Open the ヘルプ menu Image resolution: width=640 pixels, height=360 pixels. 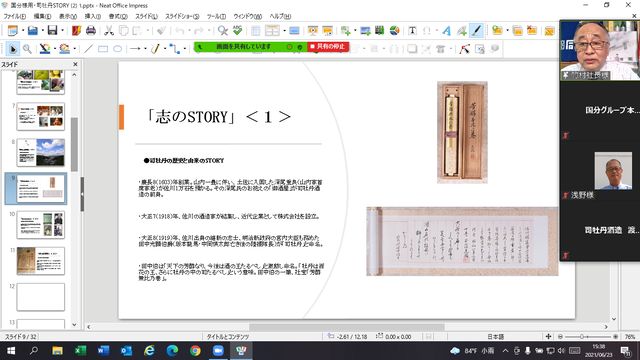click(280, 16)
